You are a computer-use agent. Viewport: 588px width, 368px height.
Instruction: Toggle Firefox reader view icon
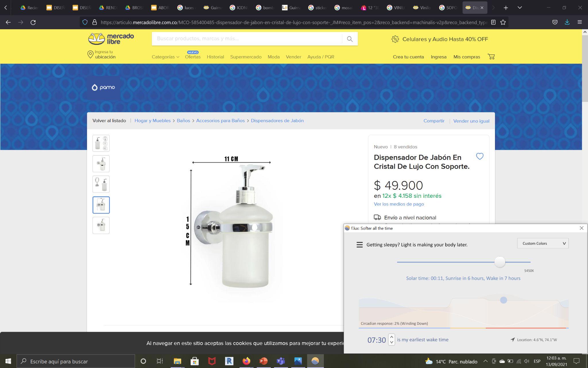(x=493, y=22)
